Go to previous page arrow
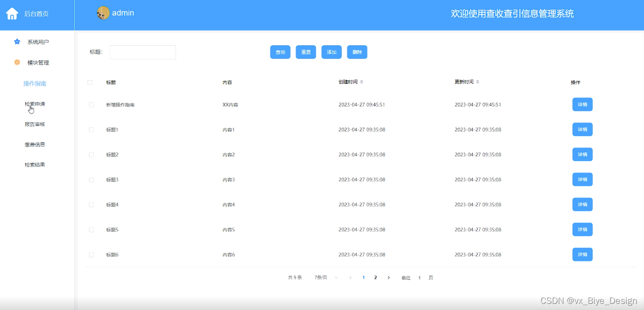The width and height of the screenshot is (644, 310). [350, 278]
